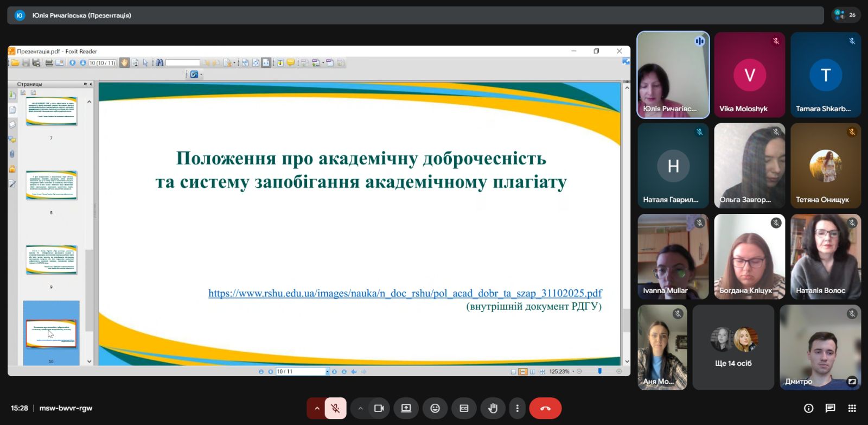Open the rshu.edu.ua PDF link on slide

405,293
